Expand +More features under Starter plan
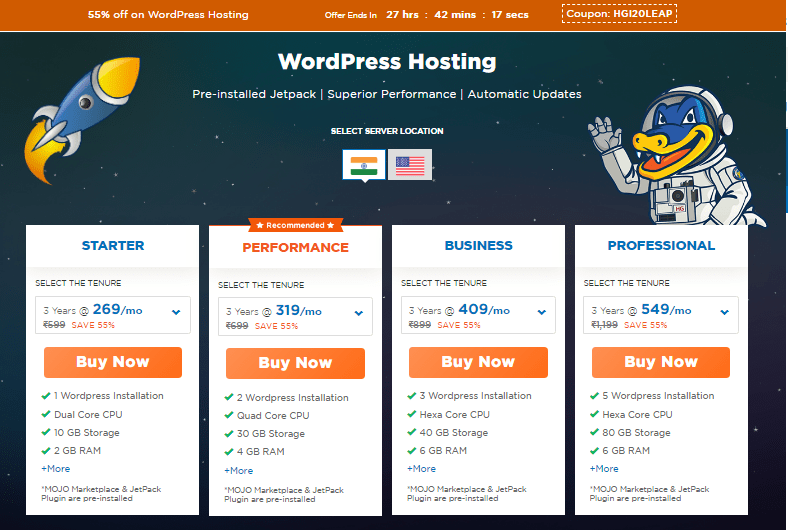 tap(56, 469)
